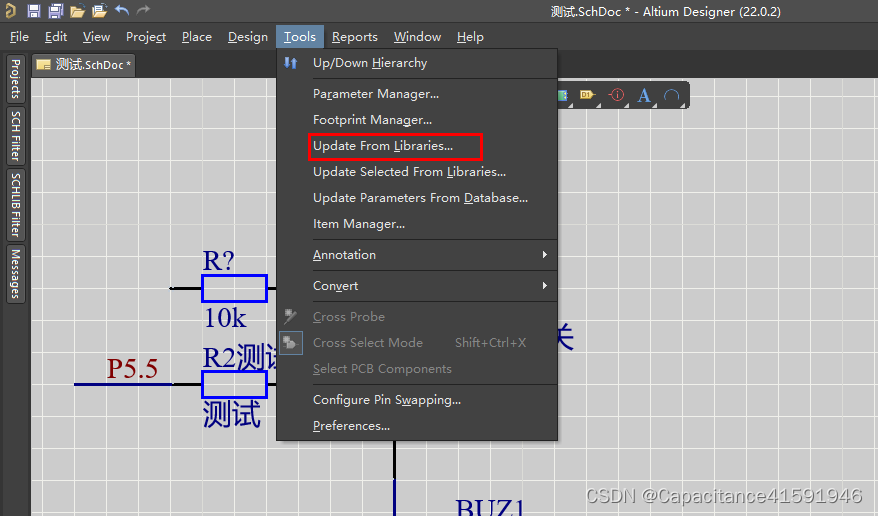Viewport: 878px width, 516px height.
Task: Open Configure Pin Swapping from Tools menu
Action: (x=417, y=400)
